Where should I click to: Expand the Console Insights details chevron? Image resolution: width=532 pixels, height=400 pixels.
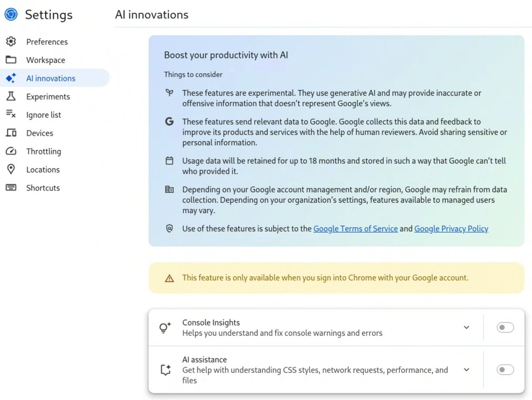coord(466,327)
